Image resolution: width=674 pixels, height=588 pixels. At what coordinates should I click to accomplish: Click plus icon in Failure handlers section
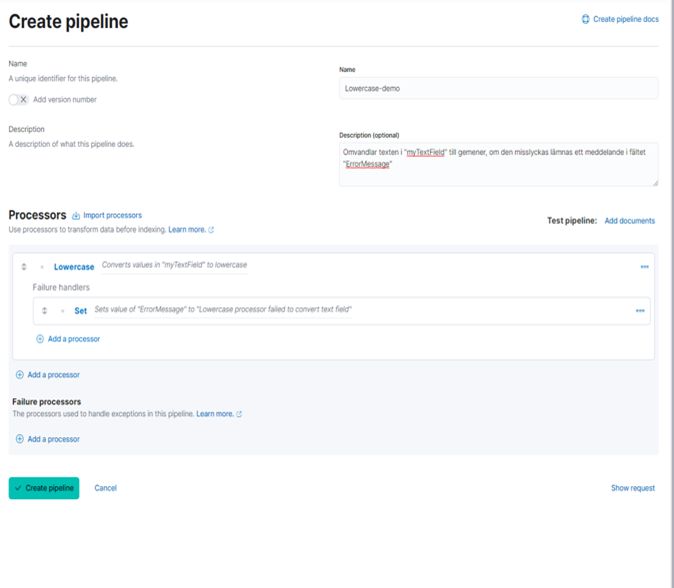click(40, 339)
